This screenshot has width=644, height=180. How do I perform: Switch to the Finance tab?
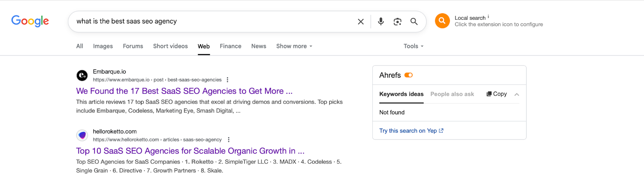point(231,46)
